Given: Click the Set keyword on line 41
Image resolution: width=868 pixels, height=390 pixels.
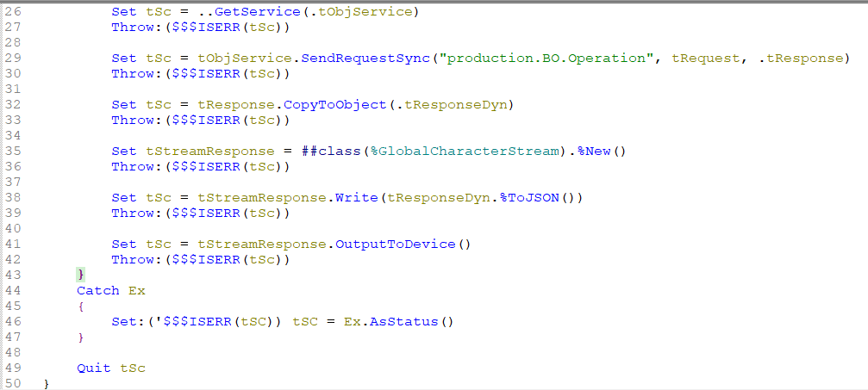Looking at the screenshot, I should pos(124,244).
